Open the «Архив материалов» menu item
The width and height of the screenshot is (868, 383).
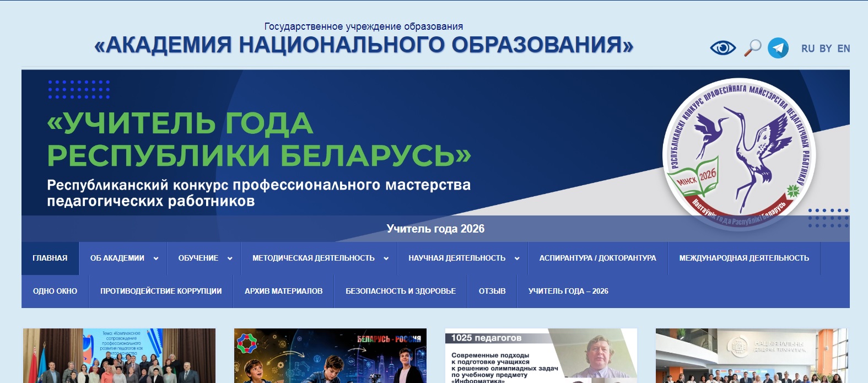[284, 291]
